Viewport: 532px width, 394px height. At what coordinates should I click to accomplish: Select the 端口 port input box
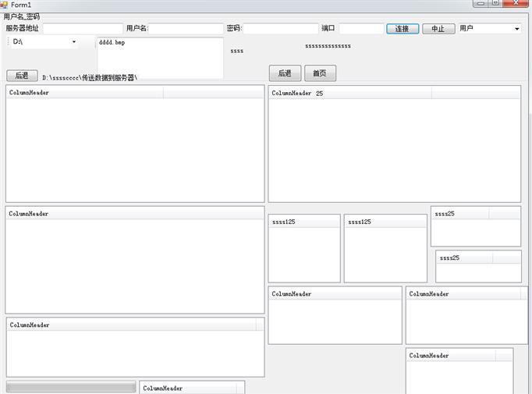360,29
